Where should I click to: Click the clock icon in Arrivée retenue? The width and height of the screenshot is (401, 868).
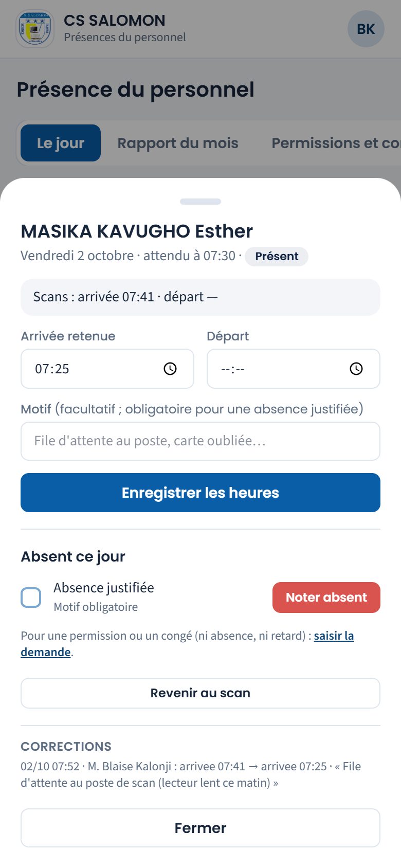[170, 369]
